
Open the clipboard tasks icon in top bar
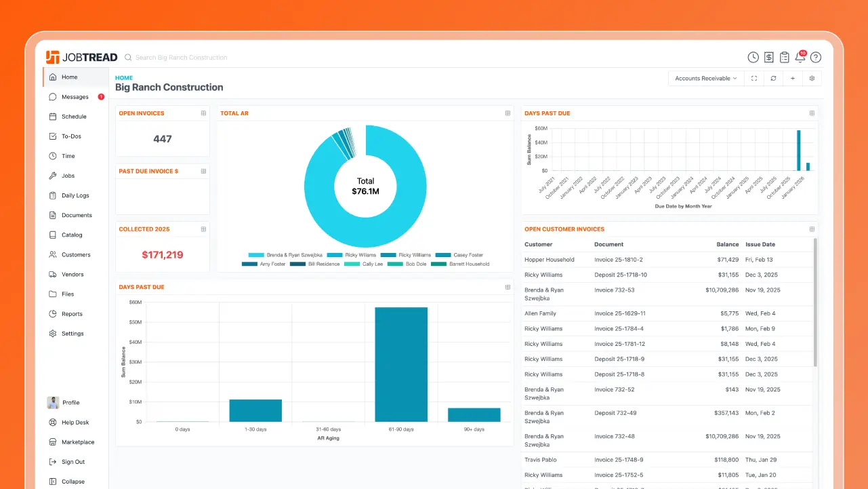click(x=784, y=57)
